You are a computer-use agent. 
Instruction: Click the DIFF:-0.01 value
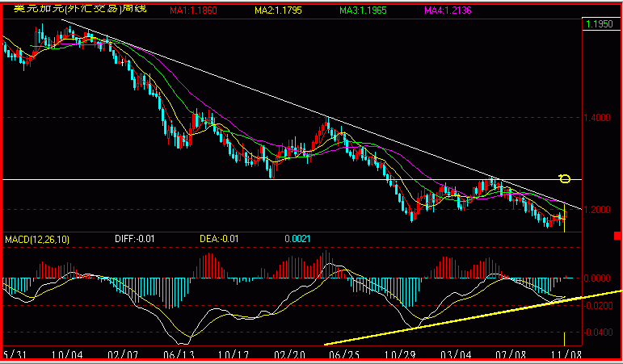[x=135, y=239]
